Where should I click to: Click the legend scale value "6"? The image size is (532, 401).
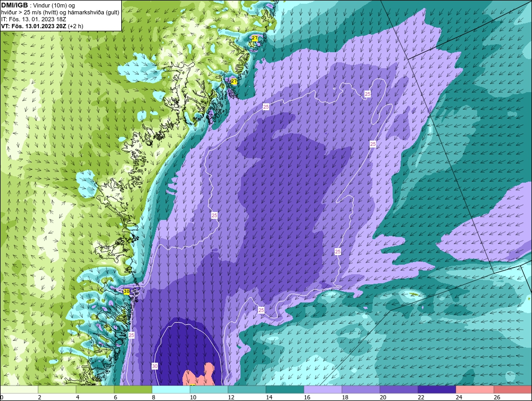(x=115, y=397)
